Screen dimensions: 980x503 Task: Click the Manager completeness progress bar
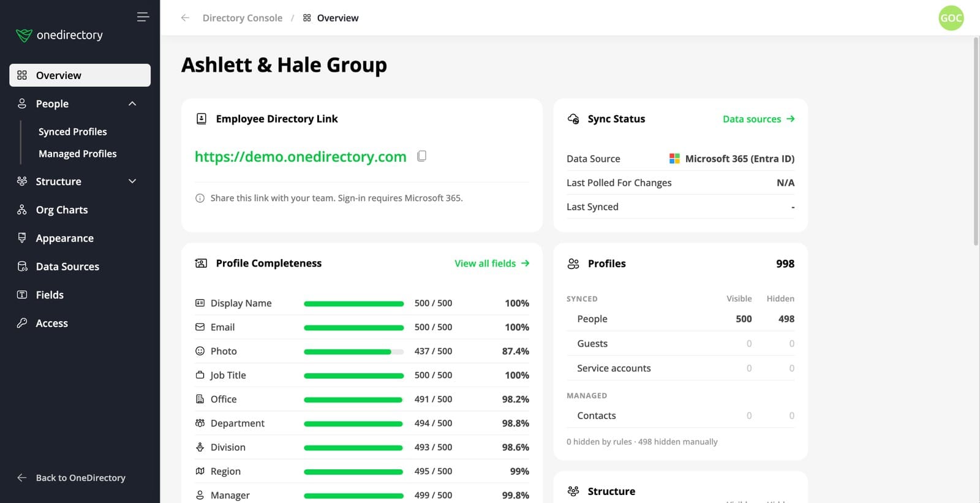coord(353,496)
